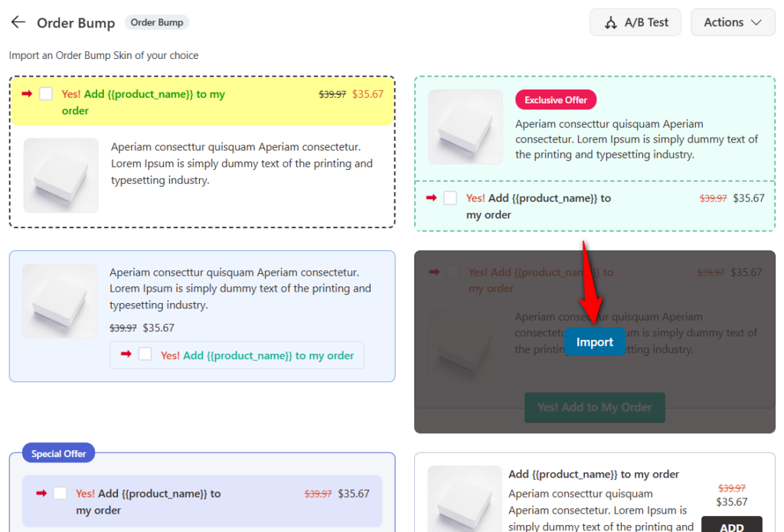Click the Order Bump page title
The image size is (784, 532).
coord(76,23)
